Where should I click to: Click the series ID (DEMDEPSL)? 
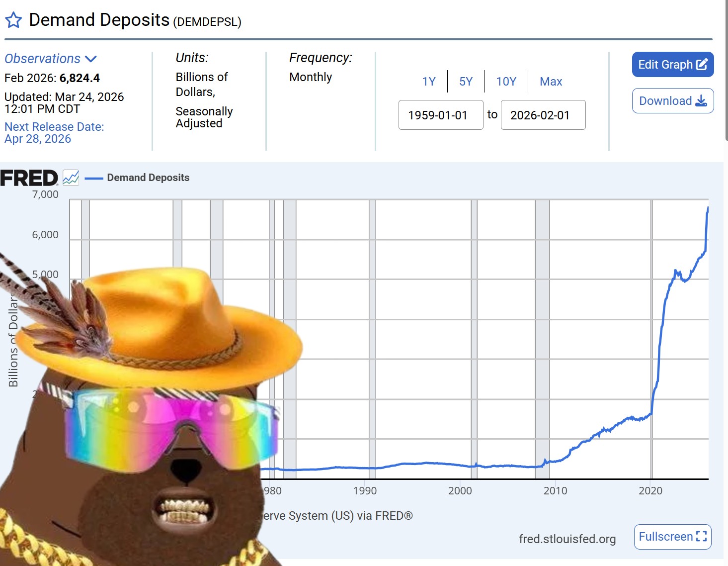tap(207, 22)
